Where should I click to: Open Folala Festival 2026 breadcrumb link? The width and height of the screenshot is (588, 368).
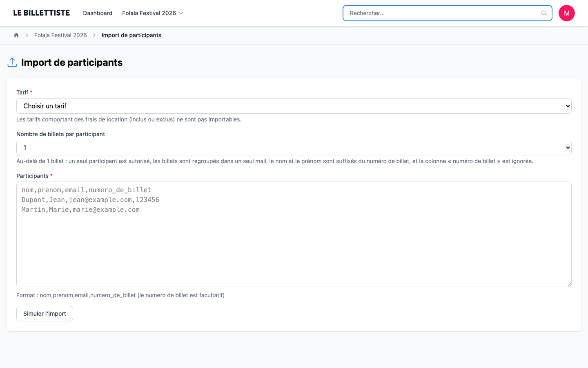(x=60, y=35)
